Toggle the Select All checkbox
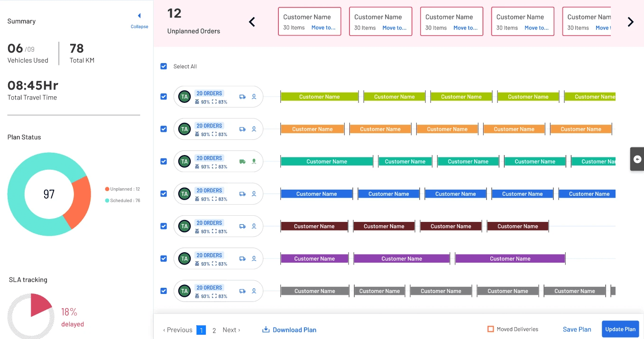644x339 pixels. [164, 66]
